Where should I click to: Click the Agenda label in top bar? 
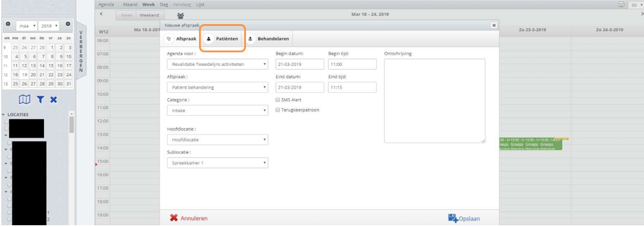(x=106, y=5)
